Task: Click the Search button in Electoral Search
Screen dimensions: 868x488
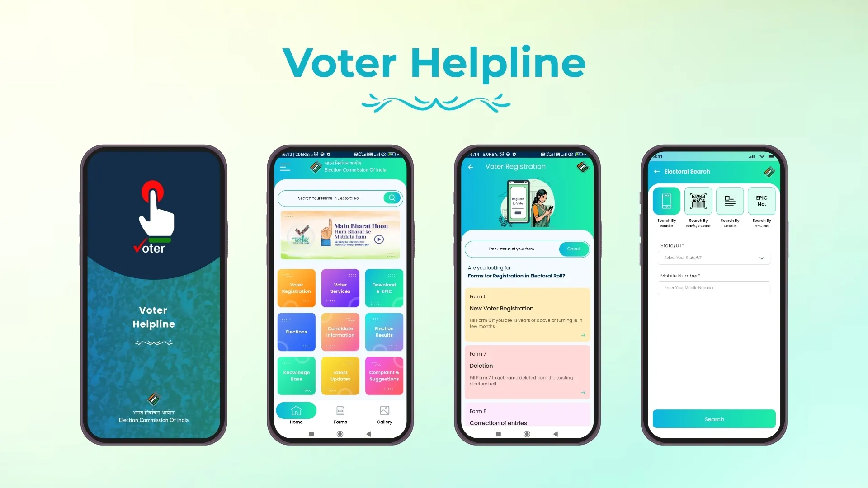Action: point(714,419)
